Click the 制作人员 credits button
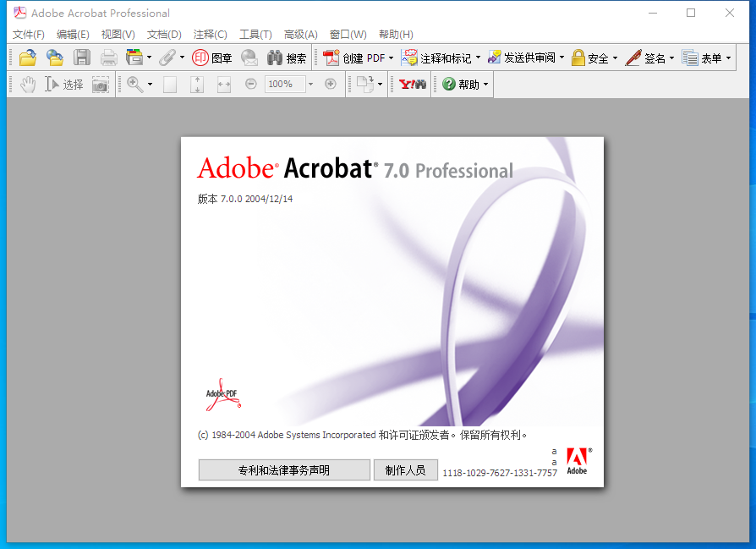The image size is (756, 549). (x=405, y=469)
